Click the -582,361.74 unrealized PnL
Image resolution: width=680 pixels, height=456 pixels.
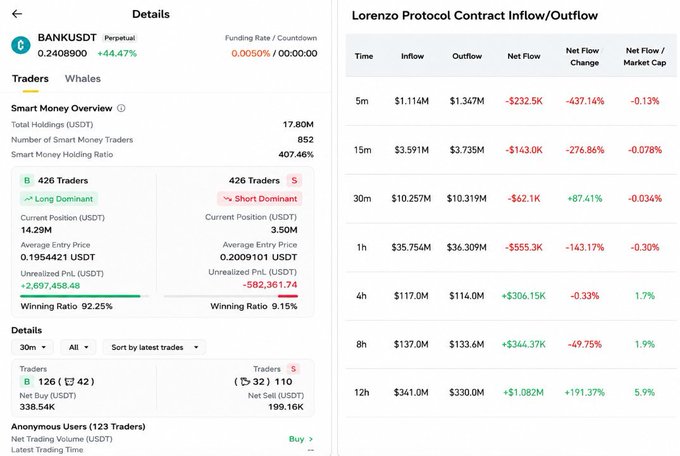pos(270,285)
